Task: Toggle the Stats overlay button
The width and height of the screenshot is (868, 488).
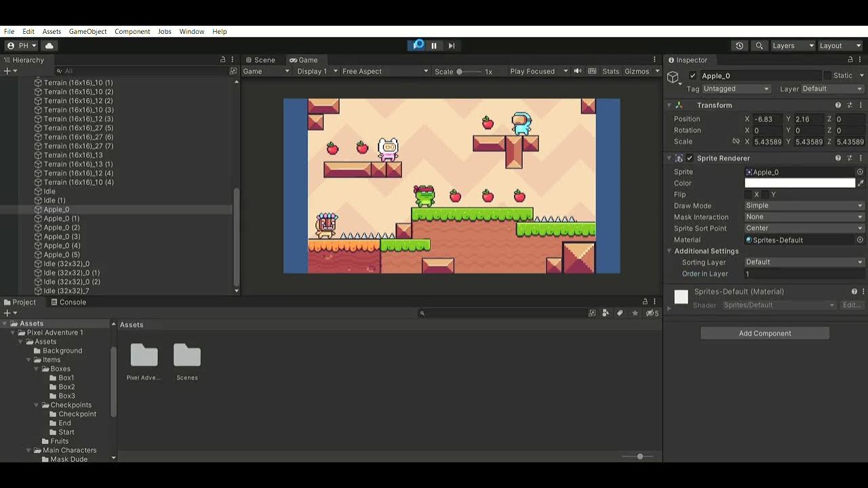Action: pyautogui.click(x=611, y=71)
